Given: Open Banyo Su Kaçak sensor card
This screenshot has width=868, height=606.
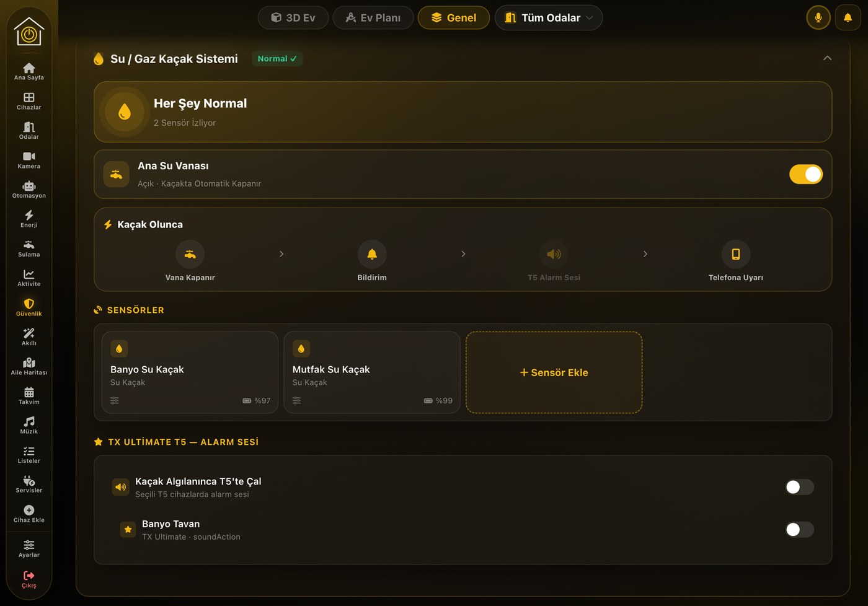Looking at the screenshot, I should 190,372.
